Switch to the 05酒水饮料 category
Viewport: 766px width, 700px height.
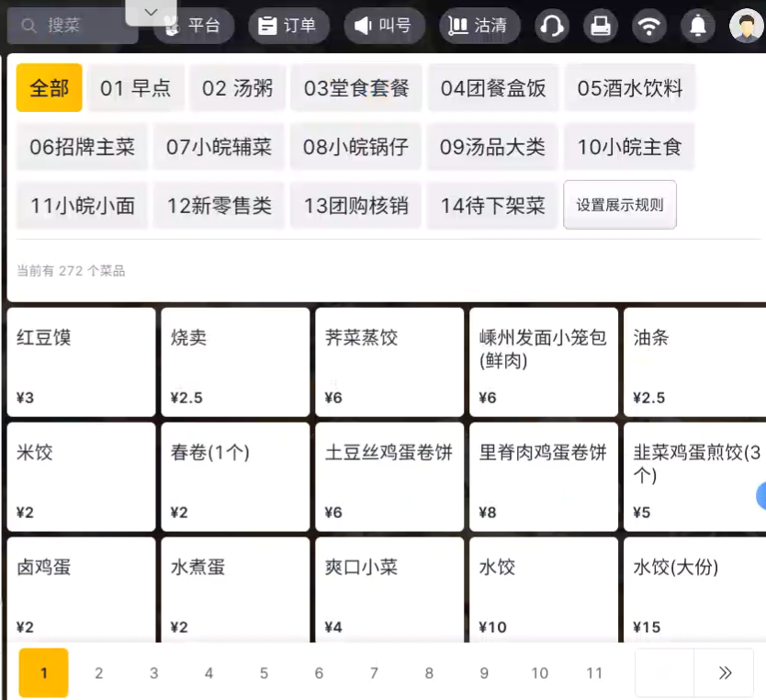tap(630, 88)
